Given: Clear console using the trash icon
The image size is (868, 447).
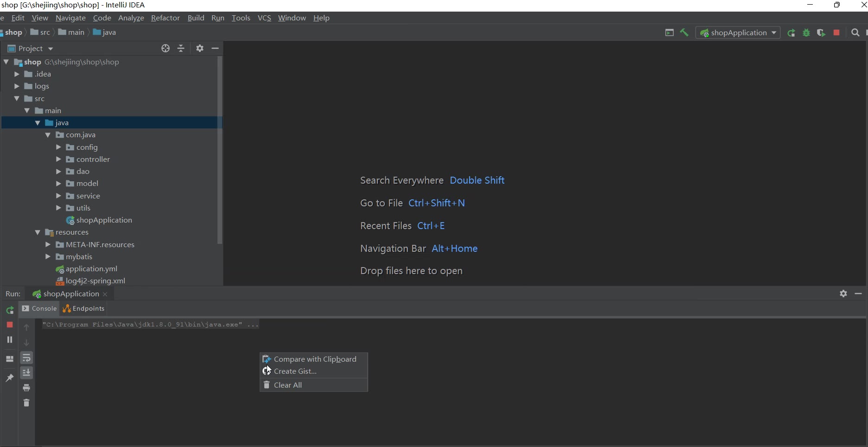Looking at the screenshot, I should tap(26, 402).
